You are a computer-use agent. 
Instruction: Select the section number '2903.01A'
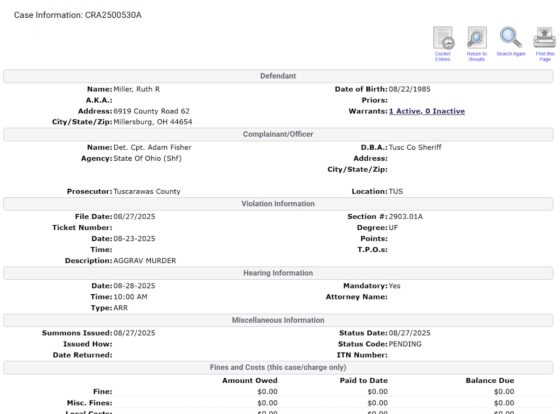pos(406,216)
